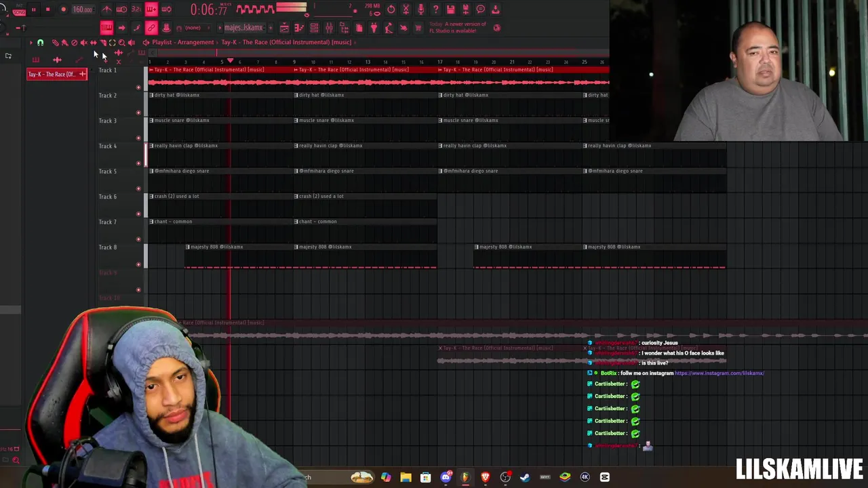868x488 pixels.
Task: Open the Mixer view icon
Action: [x=329, y=28]
